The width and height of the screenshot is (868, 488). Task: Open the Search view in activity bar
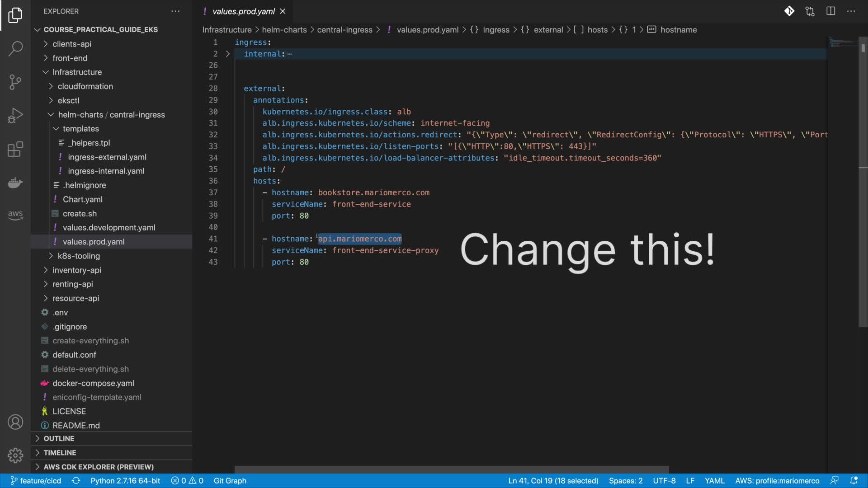(15, 48)
